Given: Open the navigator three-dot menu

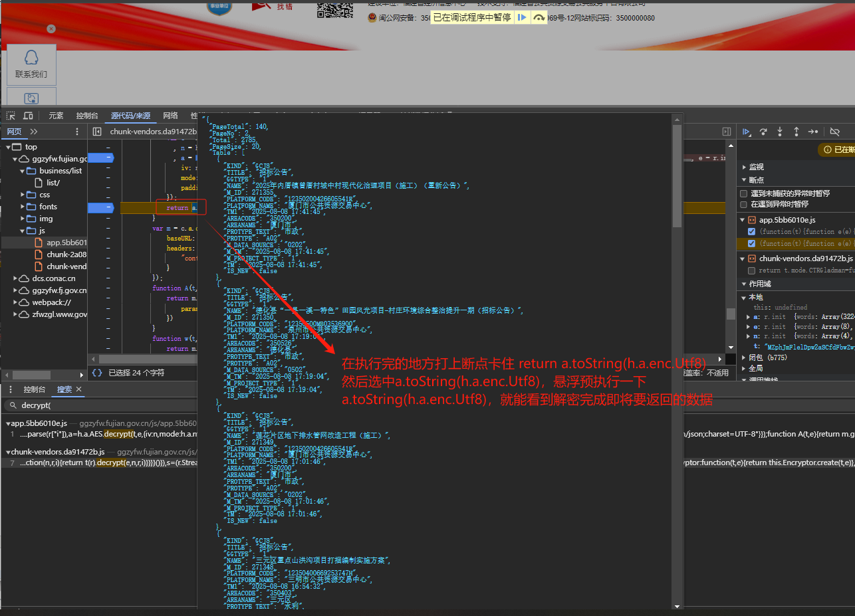Looking at the screenshot, I should coord(77,132).
